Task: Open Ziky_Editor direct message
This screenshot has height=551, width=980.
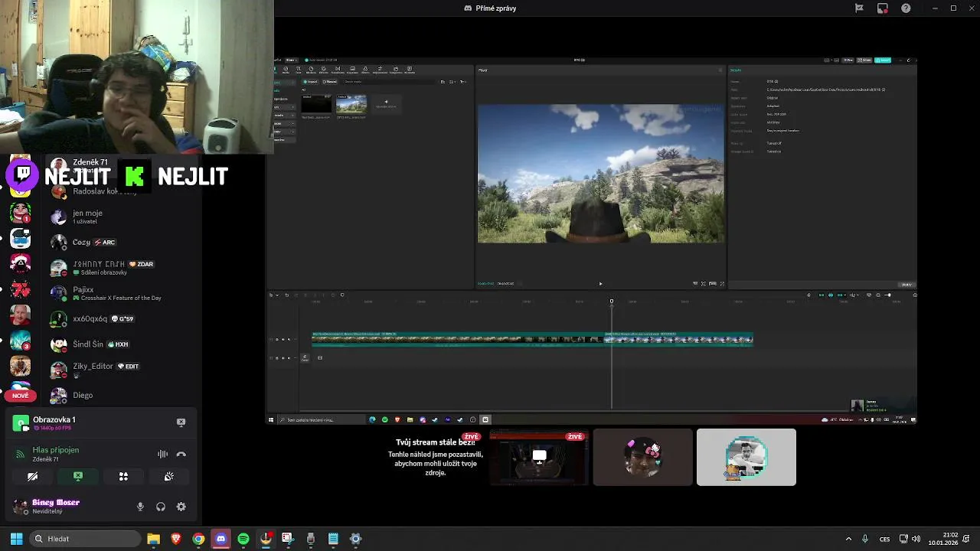Action: pos(122,370)
